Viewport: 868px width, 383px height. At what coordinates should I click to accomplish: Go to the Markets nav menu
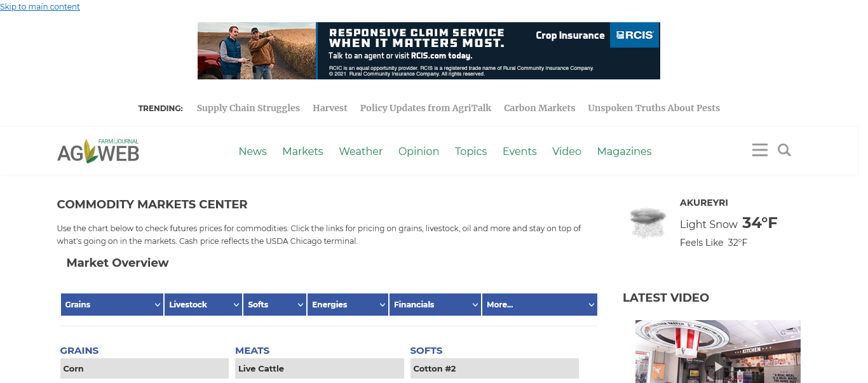point(302,151)
